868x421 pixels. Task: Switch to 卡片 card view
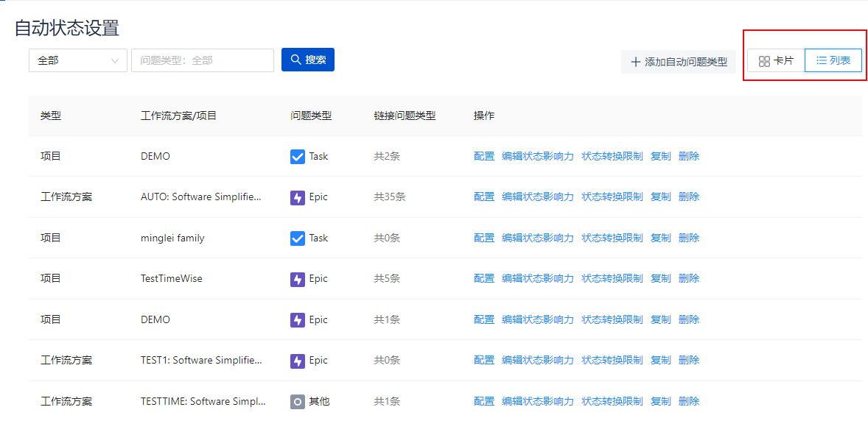pos(776,61)
